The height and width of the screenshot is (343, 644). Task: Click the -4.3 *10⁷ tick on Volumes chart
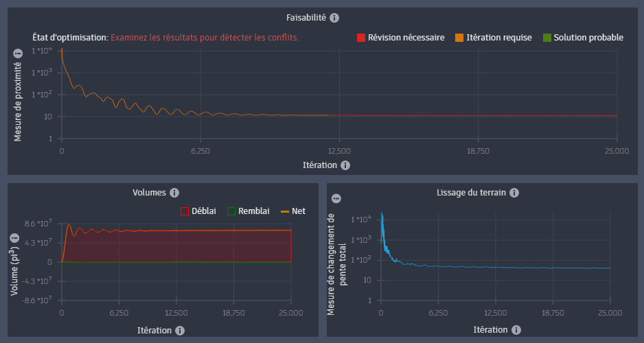pos(37,281)
